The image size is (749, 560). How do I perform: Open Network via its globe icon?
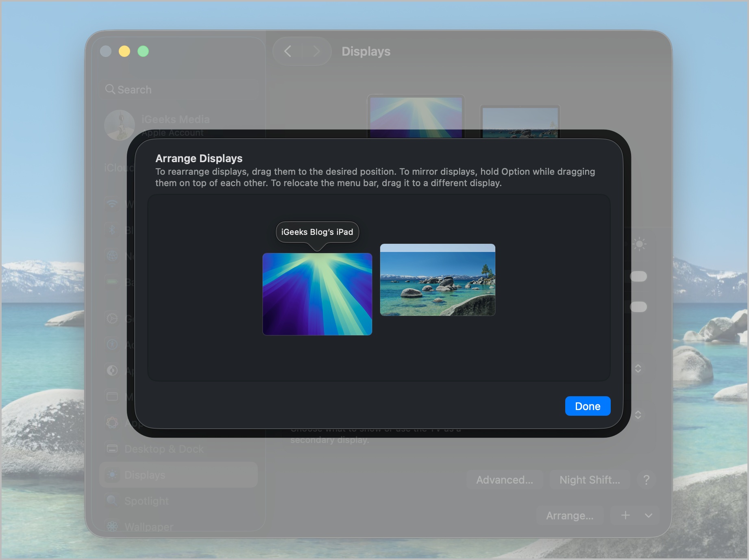coord(112,256)
